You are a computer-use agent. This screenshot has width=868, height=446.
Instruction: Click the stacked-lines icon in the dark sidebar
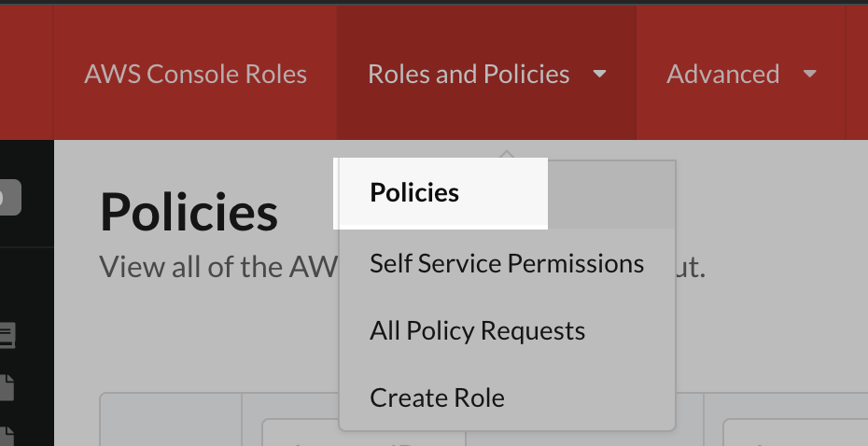pos(7,335)
